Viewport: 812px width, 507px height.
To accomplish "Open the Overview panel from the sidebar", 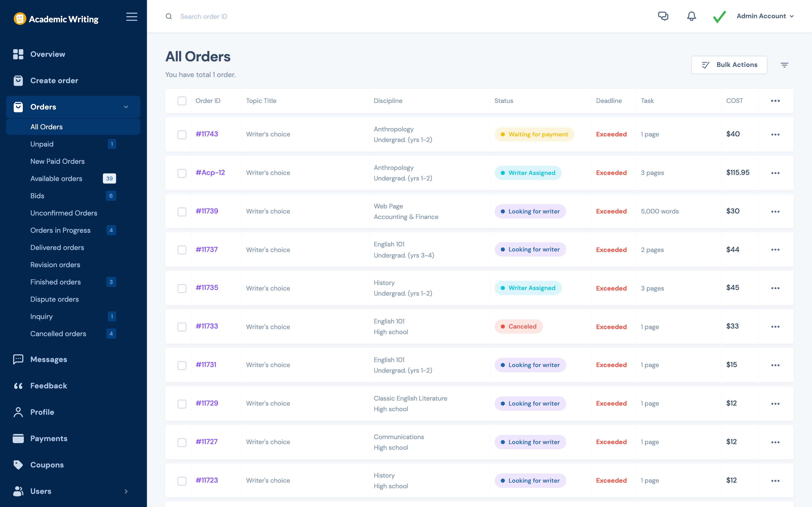I will click(x=48, y=54).
